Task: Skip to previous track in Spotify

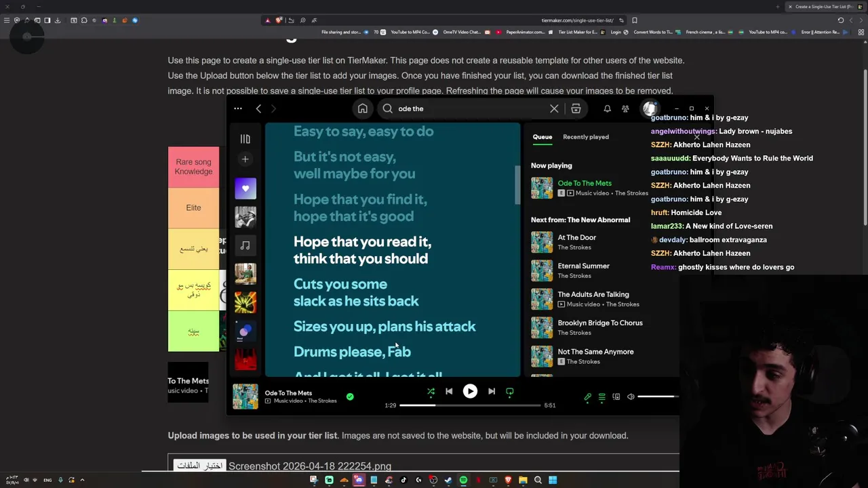Action: click(x=449, y=391)
